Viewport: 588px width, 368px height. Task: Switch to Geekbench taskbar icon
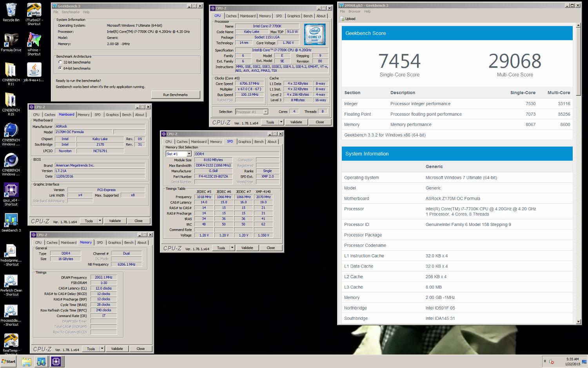tap(41, 361)
